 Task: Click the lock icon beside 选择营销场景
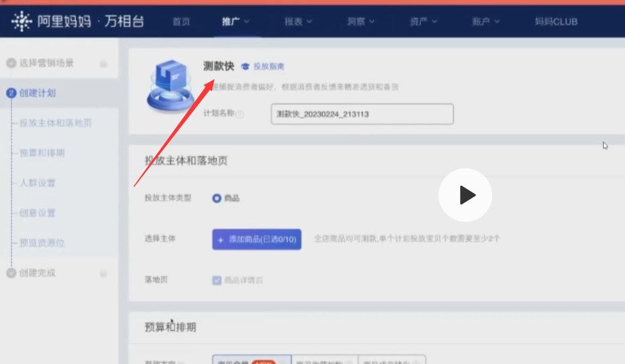(x=103, y=64)
